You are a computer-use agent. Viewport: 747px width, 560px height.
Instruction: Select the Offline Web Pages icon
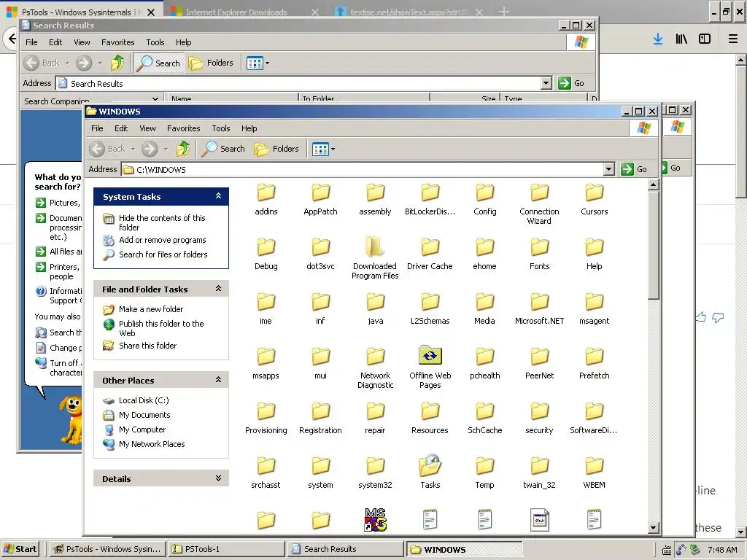tap(430, 356)
